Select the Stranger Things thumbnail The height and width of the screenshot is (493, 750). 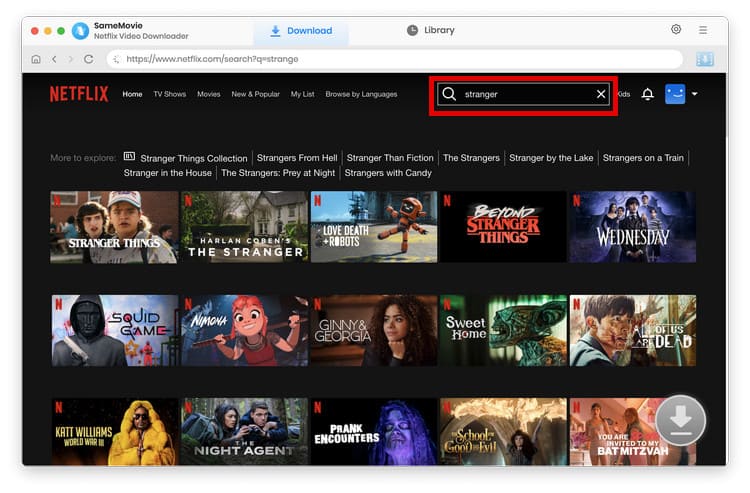click(x=114, y=227)
